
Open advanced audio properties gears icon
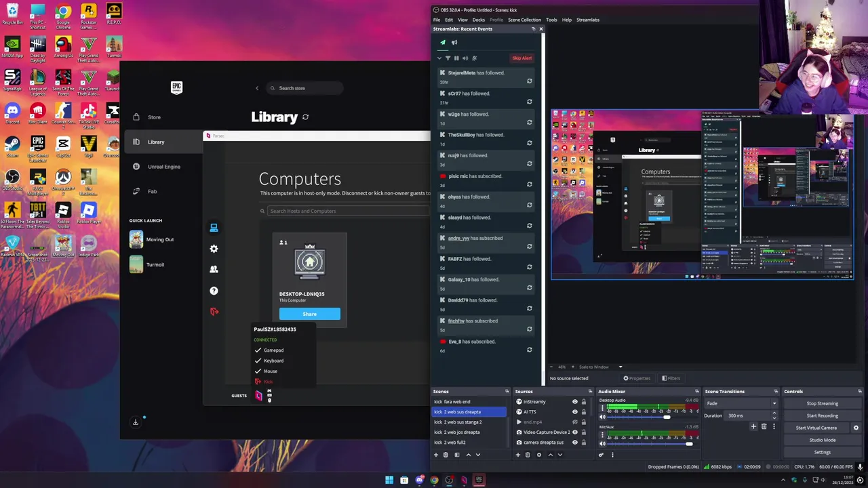[x=601, y=455]
